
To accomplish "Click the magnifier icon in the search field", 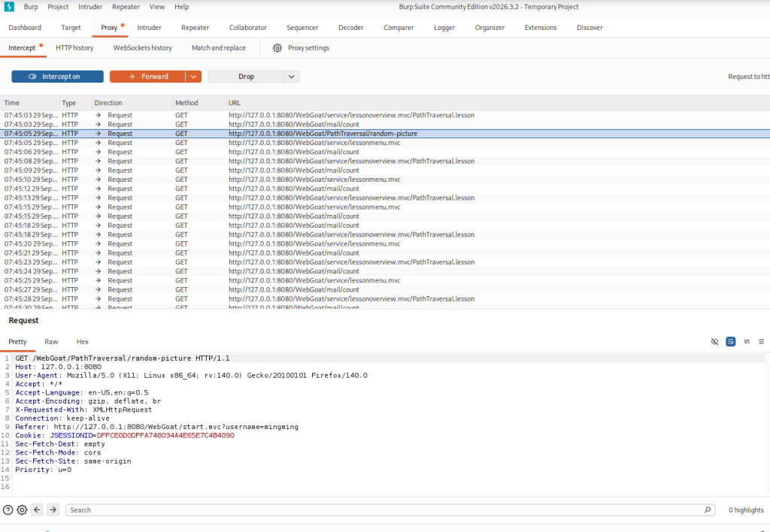I will coord(707,510).
